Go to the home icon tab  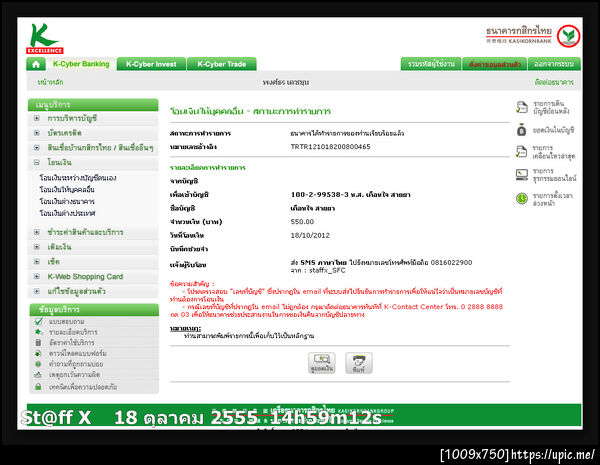pos(36,64)
